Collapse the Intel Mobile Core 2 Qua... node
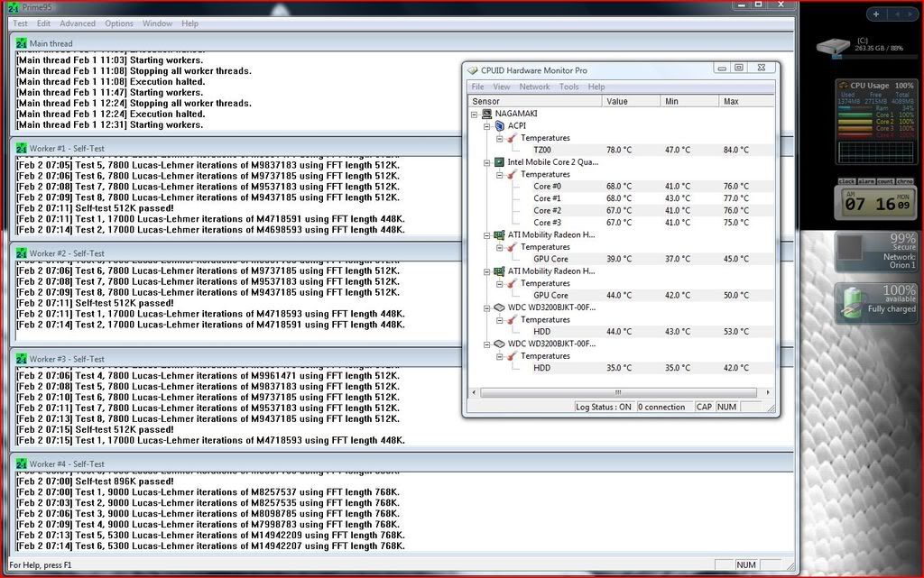Screen dimensions: 924x578 coord(486,162)
